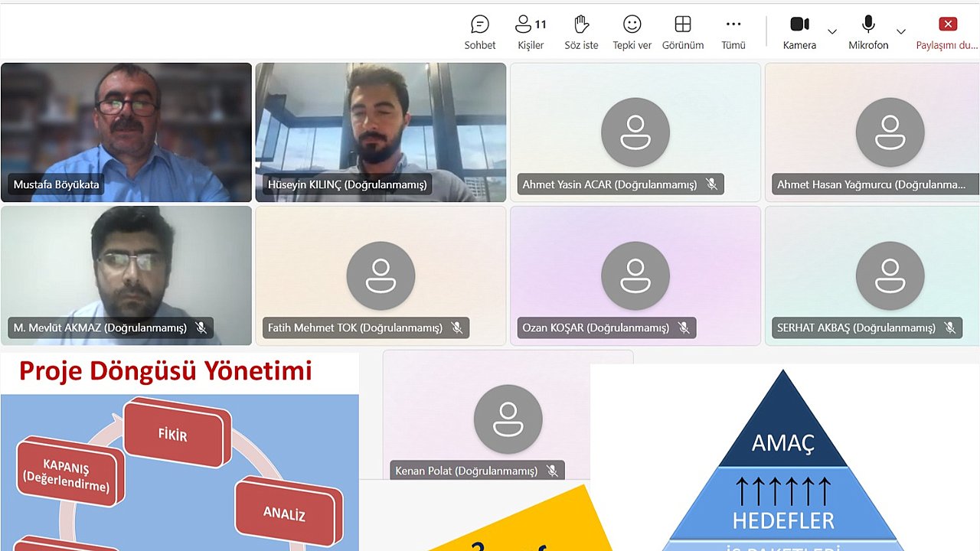The image size is (980, 551).
Task: Click the Proje Döngüsü Yönetimi title
Action: pyautogui.click(x=165, y=370)
